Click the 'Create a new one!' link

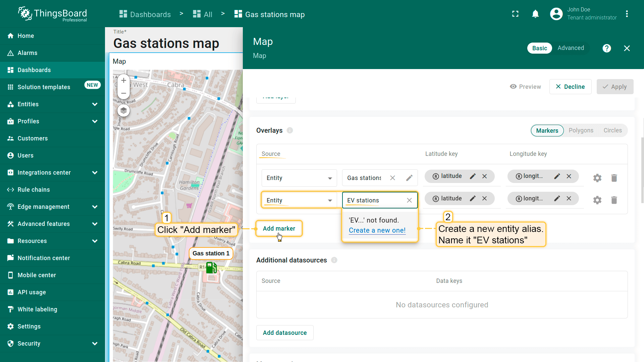(377, 230)
